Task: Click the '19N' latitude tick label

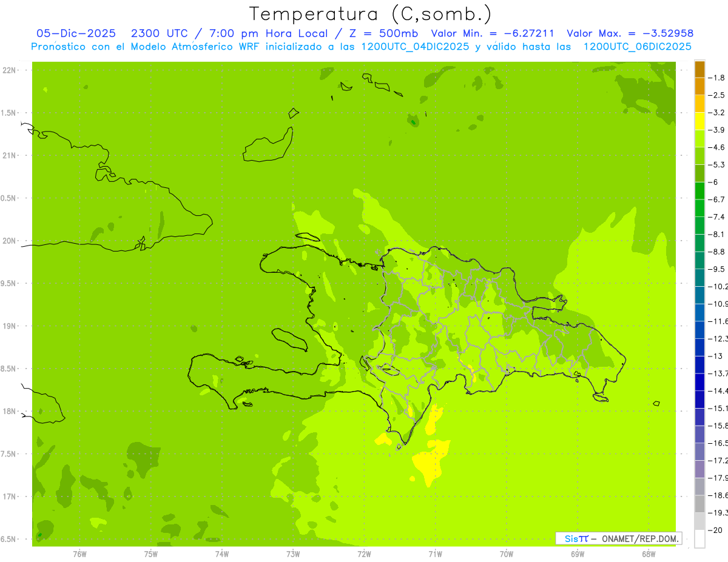Action: click(x=8, y=326)
